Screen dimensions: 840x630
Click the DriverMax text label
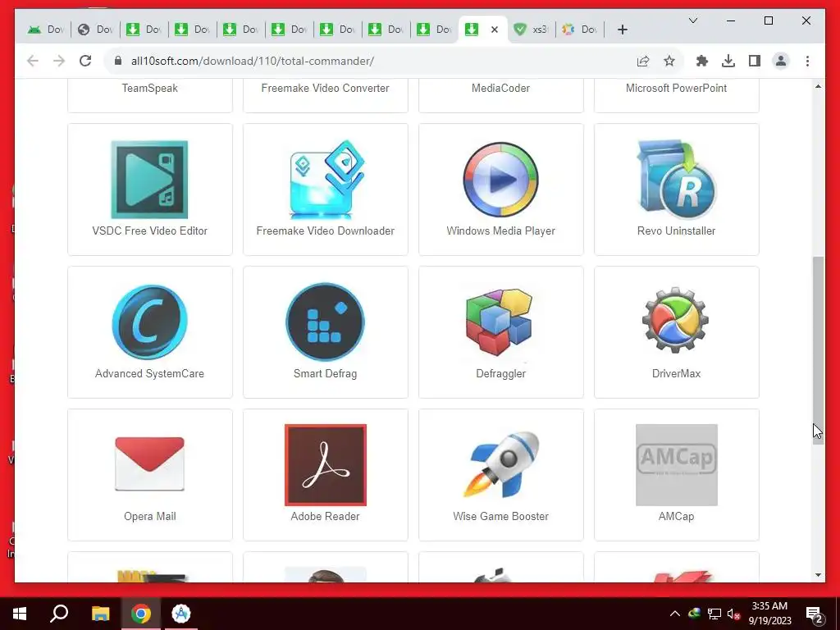[676, 373]
